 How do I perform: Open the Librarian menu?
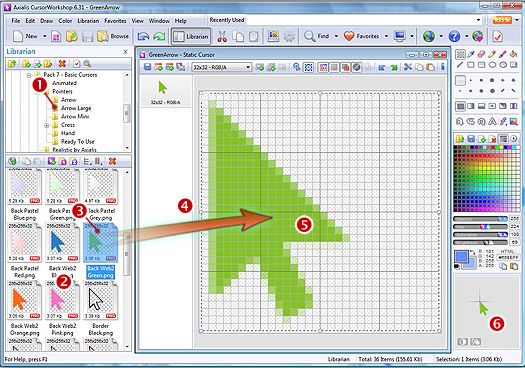coord(88,21)
